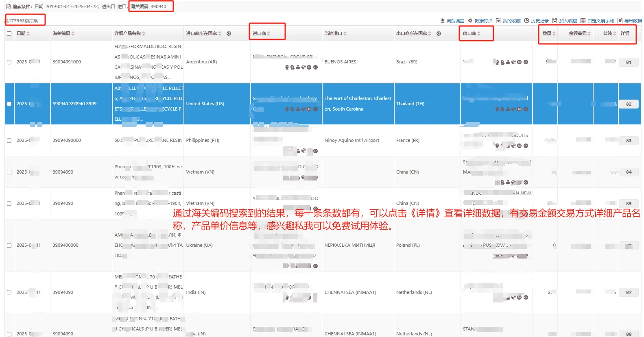The width and height of the screenshot is (644, 337).
Task: Check the box for last row numbered 88
Action: click(x=9, y=334)
